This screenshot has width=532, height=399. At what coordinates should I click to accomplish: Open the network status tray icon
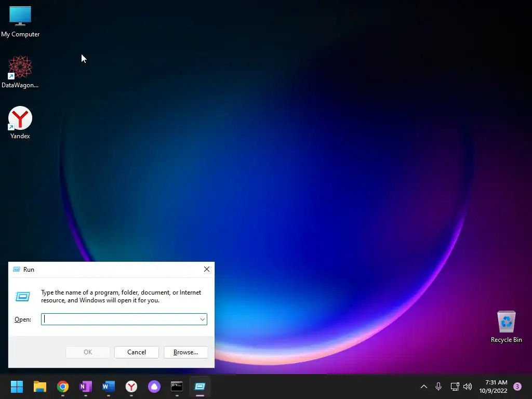pos(455,387)
